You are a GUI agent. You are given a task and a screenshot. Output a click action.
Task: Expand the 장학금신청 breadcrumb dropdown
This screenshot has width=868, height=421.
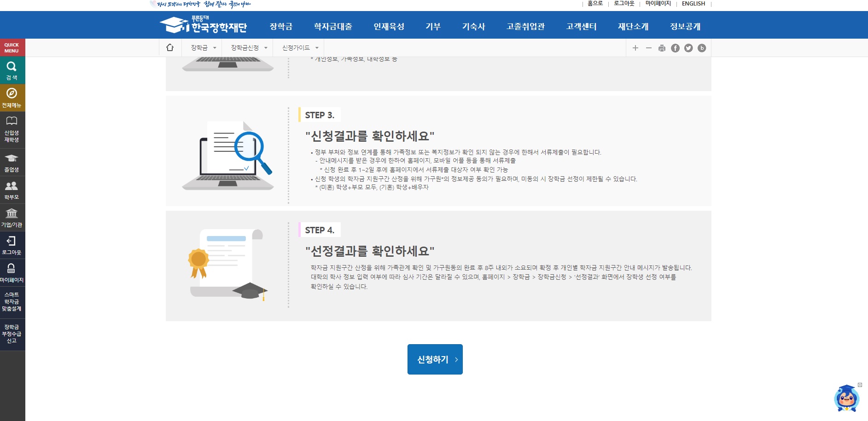pyautogui.click(x=248, y=47)
